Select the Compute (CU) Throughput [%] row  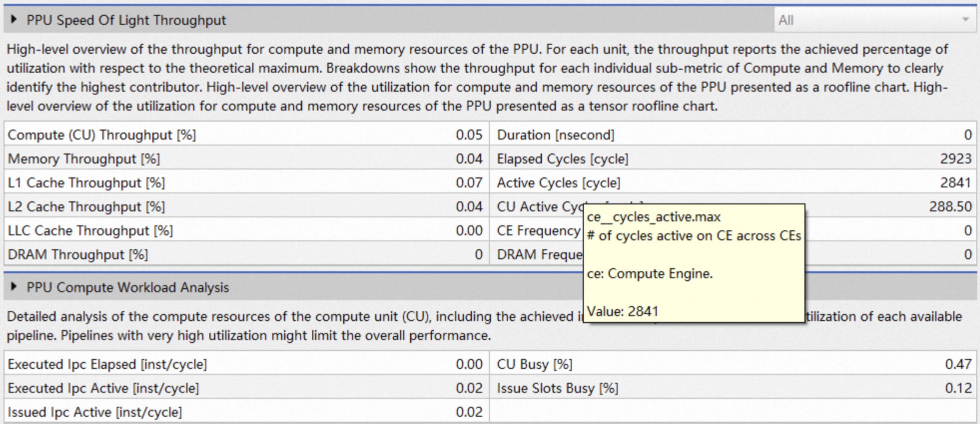pos(102,135)
